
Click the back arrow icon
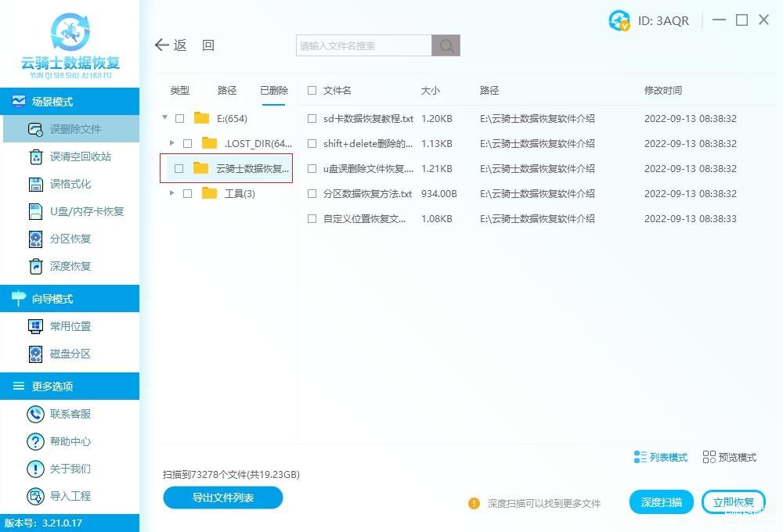coord(162,45)
